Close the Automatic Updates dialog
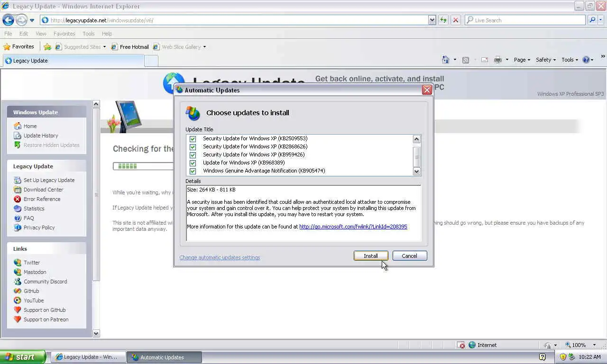 tap(427, 90)
